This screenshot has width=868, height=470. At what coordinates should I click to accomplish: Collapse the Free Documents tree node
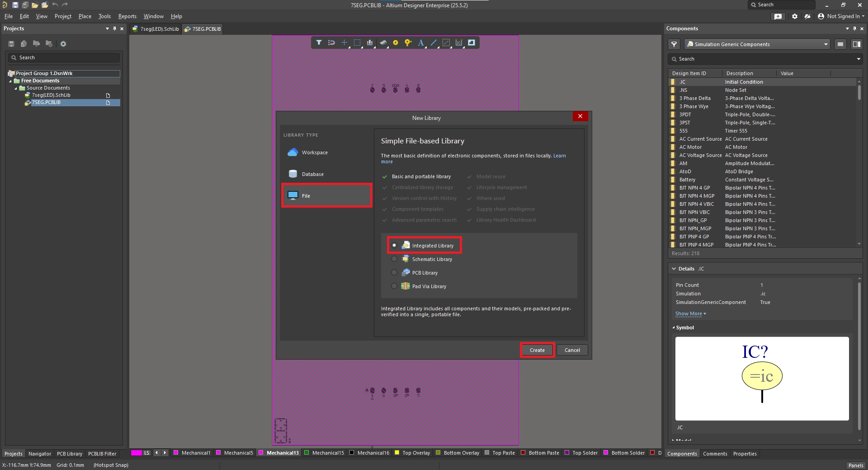pos(10,81)
